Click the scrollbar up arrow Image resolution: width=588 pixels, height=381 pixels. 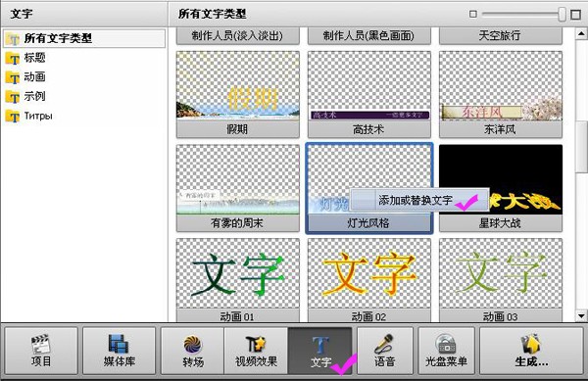581,33
